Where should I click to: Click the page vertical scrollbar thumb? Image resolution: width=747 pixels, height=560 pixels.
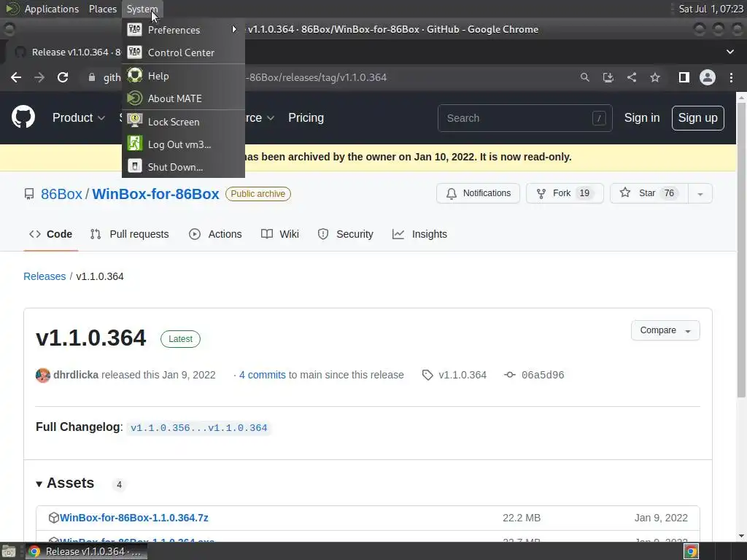tap(741, 249)
